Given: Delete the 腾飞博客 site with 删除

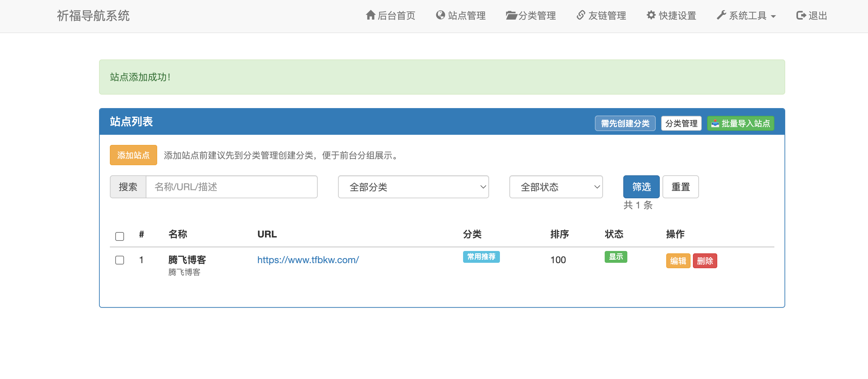Looking at the screenshot, I should (x=705, y=261).
